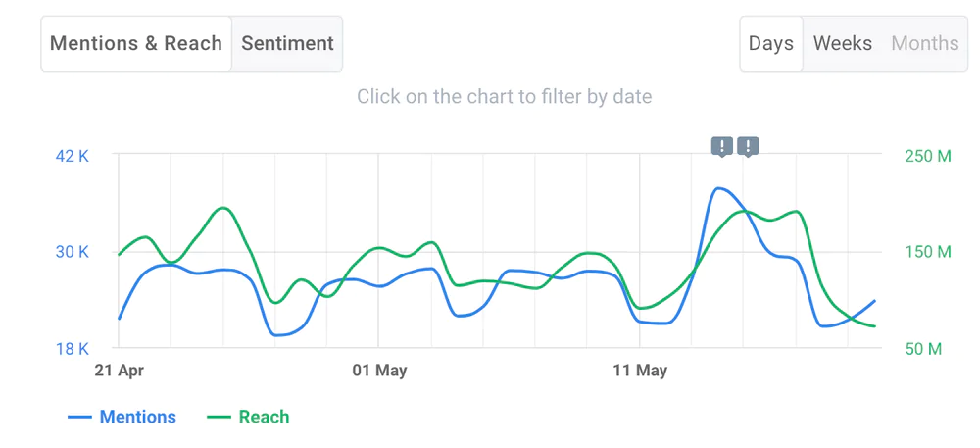Select the Months grouping option

[x=925, y=43]
